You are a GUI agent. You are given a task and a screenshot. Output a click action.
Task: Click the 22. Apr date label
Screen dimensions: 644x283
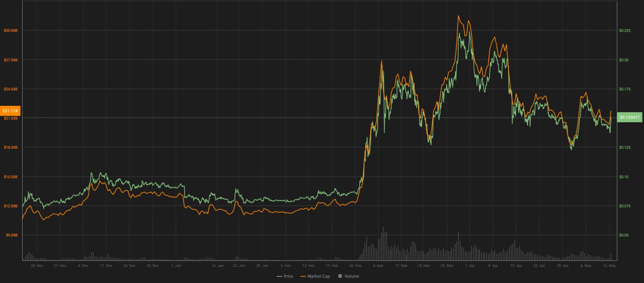point(539,265)
